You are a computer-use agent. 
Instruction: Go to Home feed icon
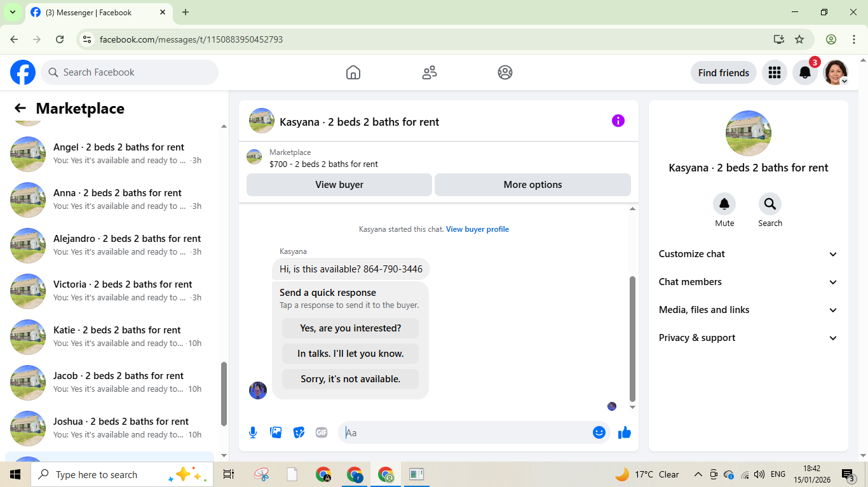(353, 72)
